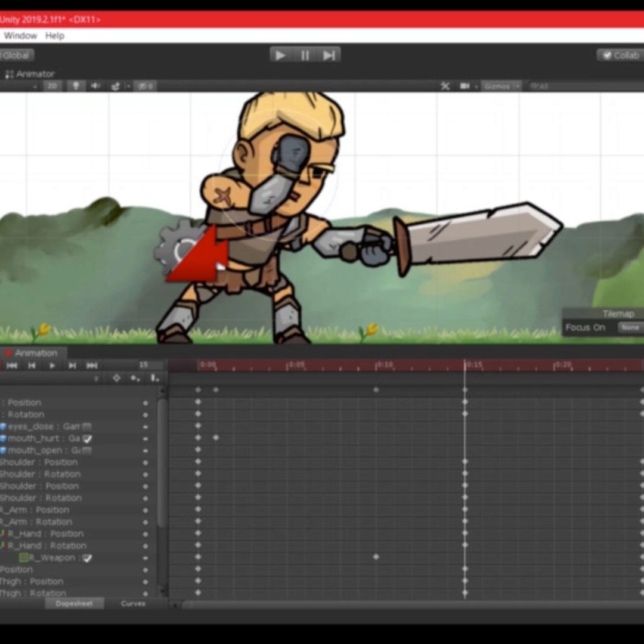The image size is (644, 644).
Task: Switch to the Curves tab
Action: coord(133,603)
